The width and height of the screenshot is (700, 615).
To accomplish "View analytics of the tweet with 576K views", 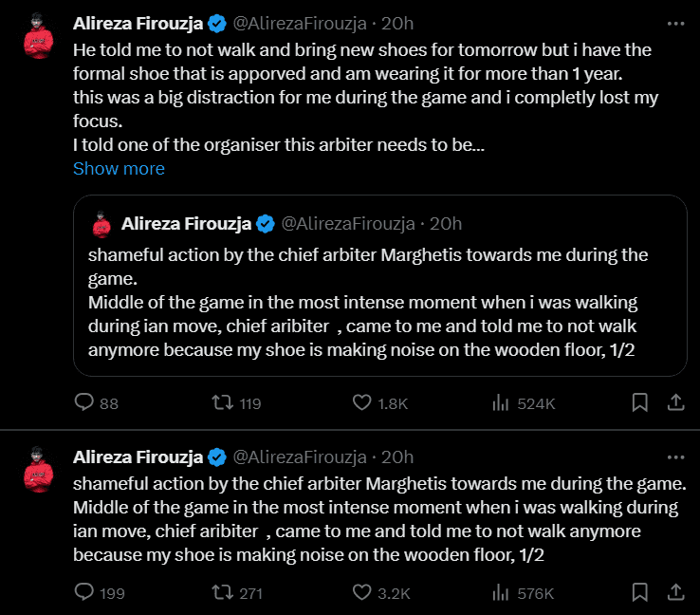I will click(x=502, y=593).
